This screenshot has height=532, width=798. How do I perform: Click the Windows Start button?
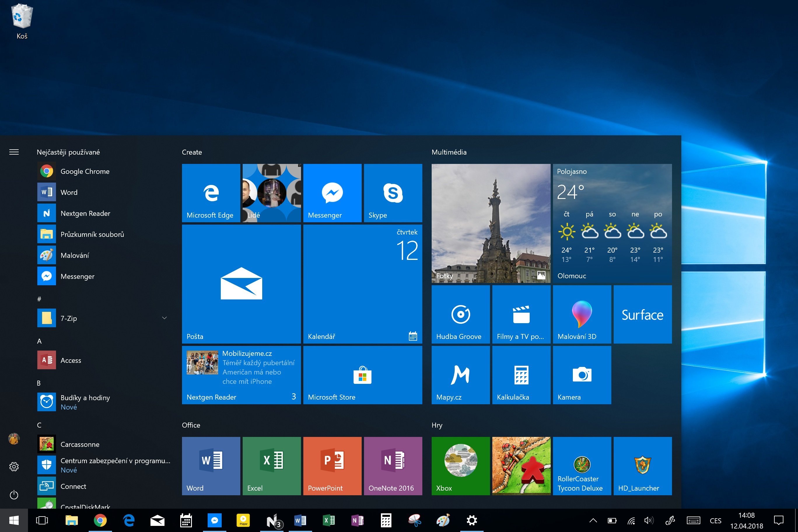coord(14,520)
